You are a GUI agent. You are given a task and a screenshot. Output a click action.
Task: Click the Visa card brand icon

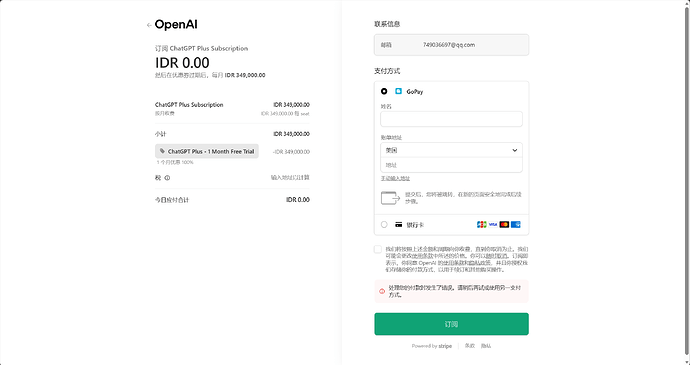pyautogui.click(x=493, y=225)
